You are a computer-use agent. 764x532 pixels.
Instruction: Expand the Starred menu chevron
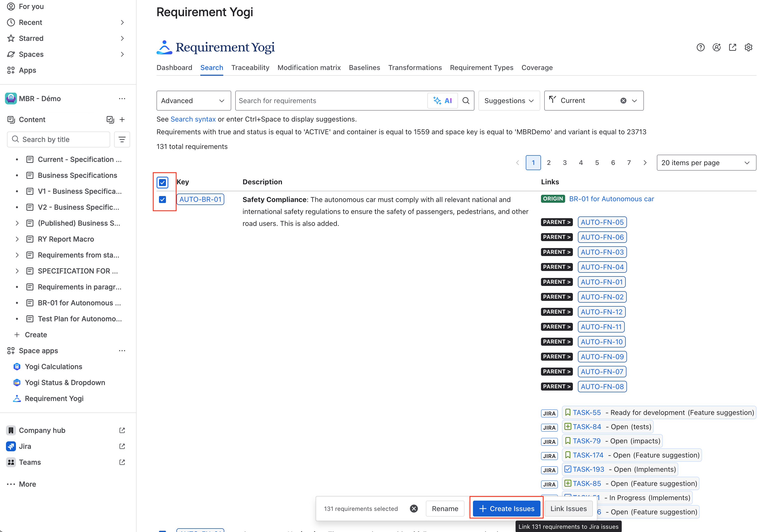(x=122, y=39)
